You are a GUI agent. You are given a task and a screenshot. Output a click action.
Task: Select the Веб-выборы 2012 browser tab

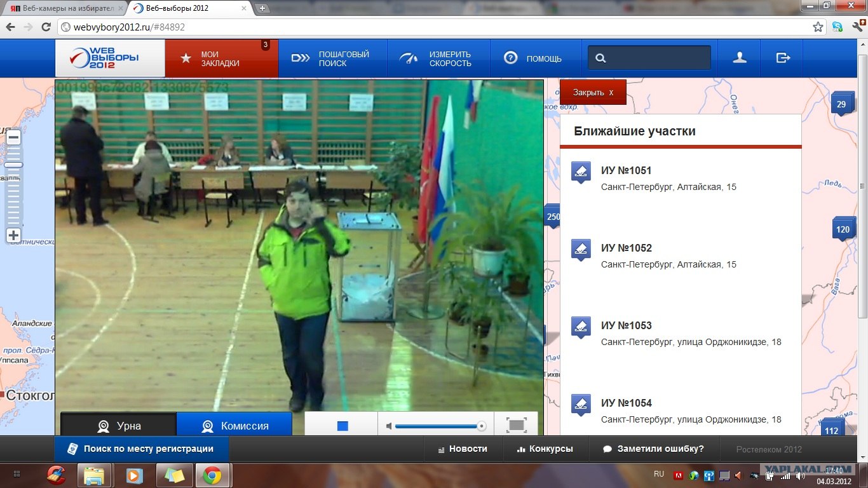(189, 8)
